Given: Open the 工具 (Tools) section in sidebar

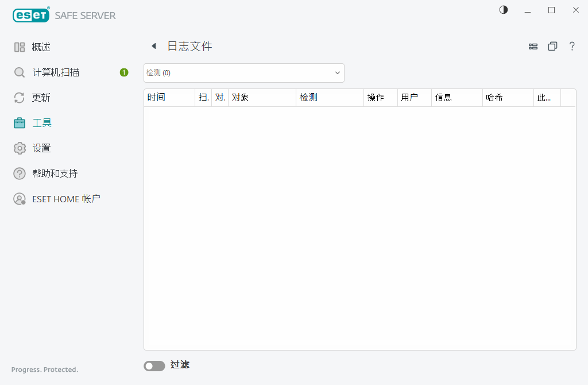Looking at the screenshot, I should pos(40,122).
